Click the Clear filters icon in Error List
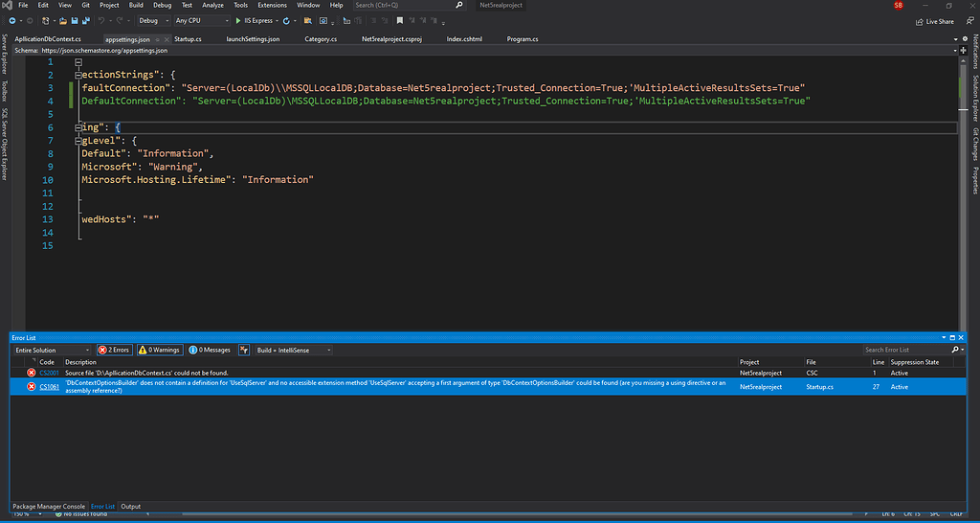The height and width of the screenshot is (523, 980). [x=244, y=350]
